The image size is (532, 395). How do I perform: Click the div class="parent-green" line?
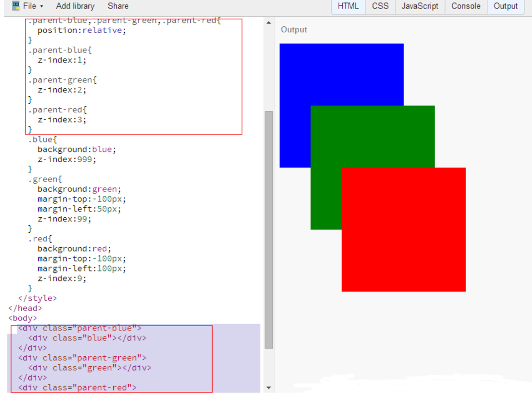coord(82,358)
